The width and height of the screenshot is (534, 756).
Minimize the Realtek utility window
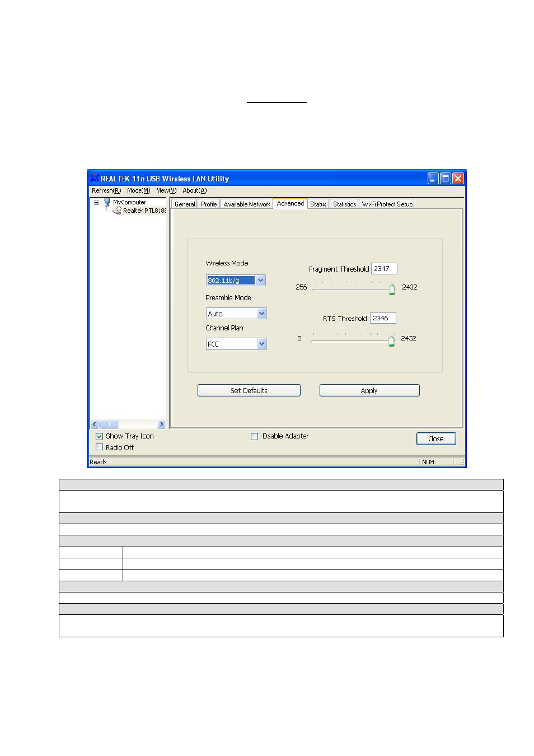coord(433,179)
